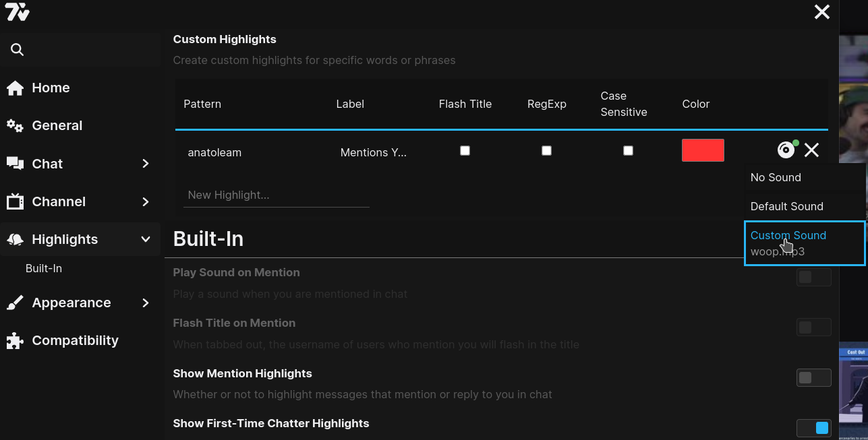Viewport: 868px width, 440px height.
Task: Click the Case Sensitive column header
Action: (624, 104)
